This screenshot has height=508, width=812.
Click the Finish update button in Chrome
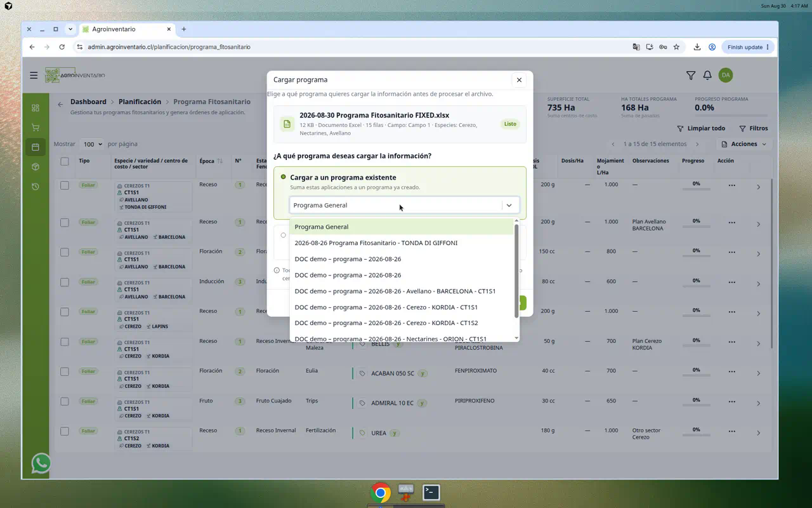749,47
